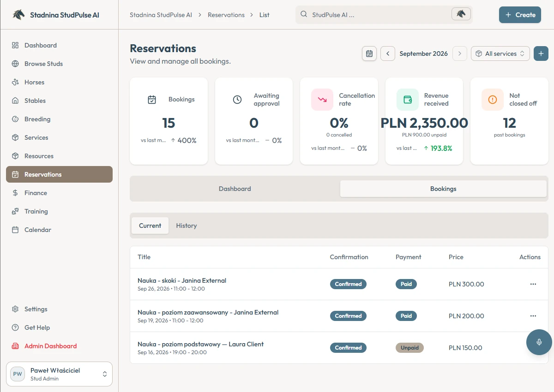This screenshot has width=554, height=392.
Task: Click the September 2026 month label
Action: (424, 53)
